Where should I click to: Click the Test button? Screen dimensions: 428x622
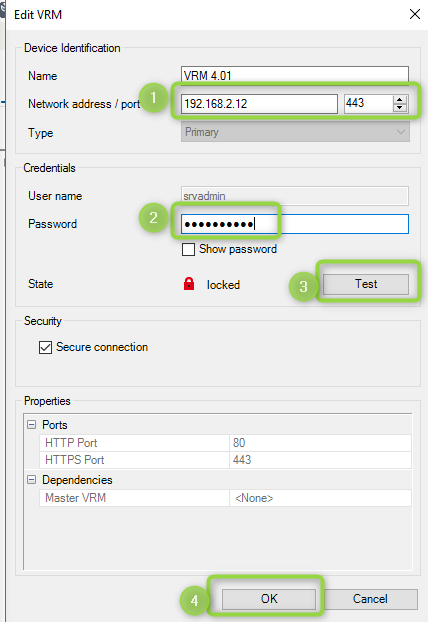click(366, 284)
